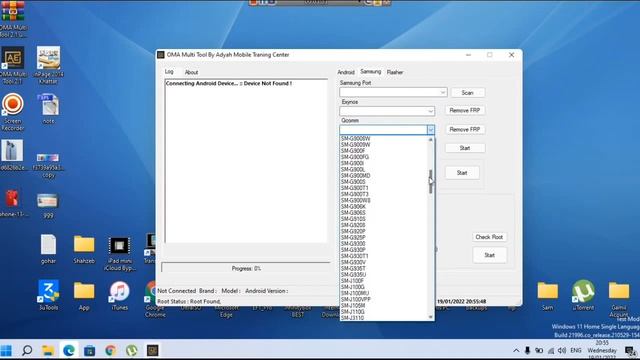
Task: Open the Shahzeb folder on desktop
Action: 84,249
